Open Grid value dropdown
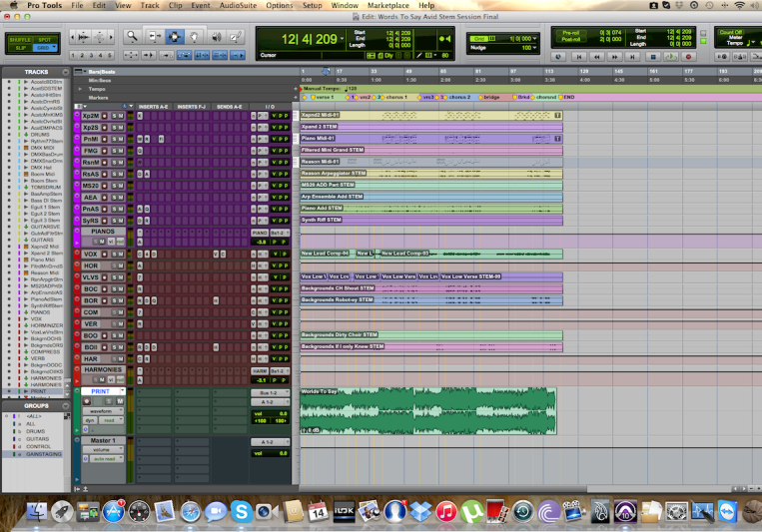Image resolution: width=762 pixels, height=532 pixels. pos(535,38)
